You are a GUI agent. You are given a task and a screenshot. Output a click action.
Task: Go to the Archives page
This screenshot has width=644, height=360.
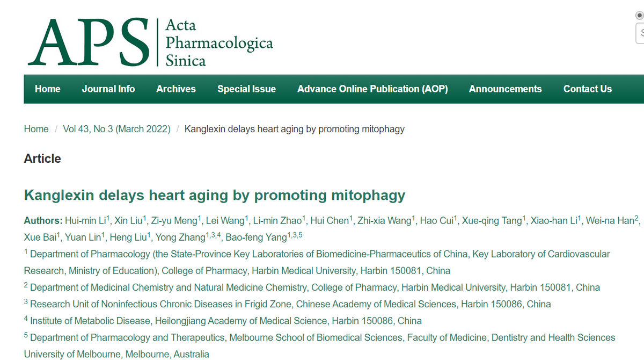pyautogui.click(x=176, y=89)
